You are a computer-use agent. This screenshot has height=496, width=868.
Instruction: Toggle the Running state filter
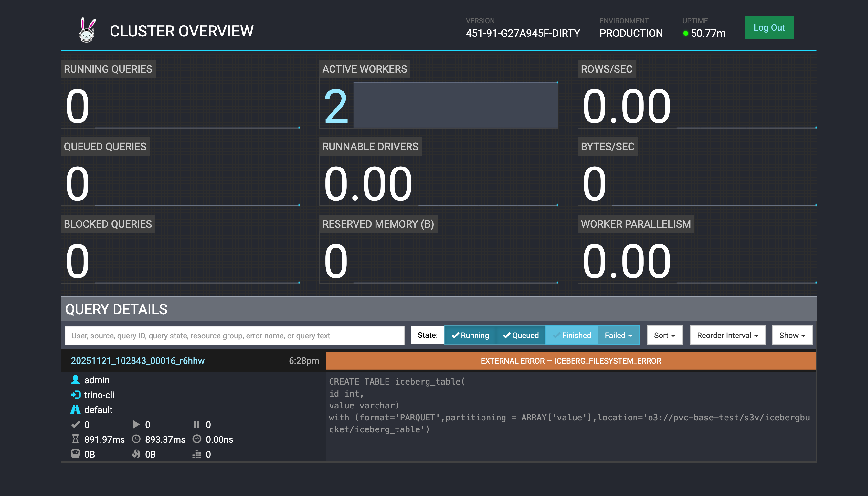[x=470, y=335]
